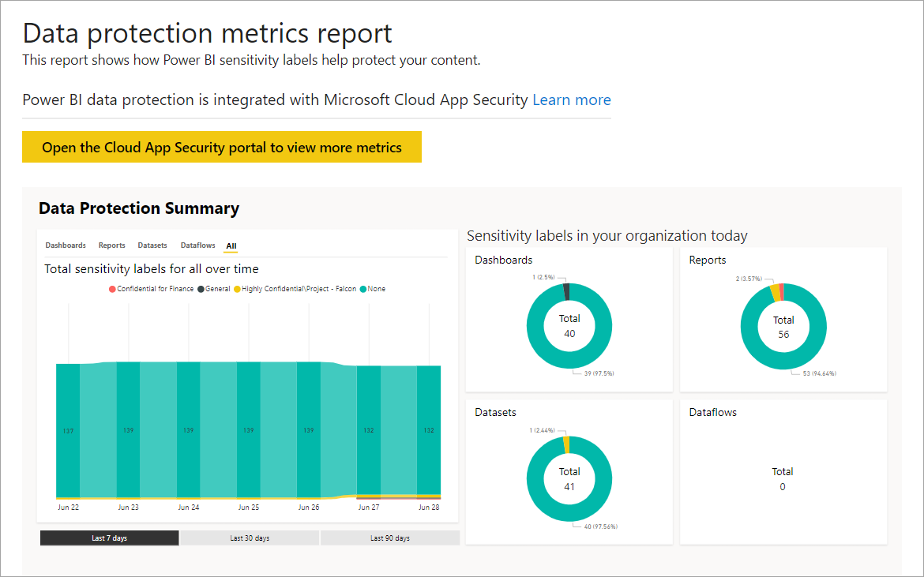
Task: Click the Reports donut chart total 56
Action: 783,327
